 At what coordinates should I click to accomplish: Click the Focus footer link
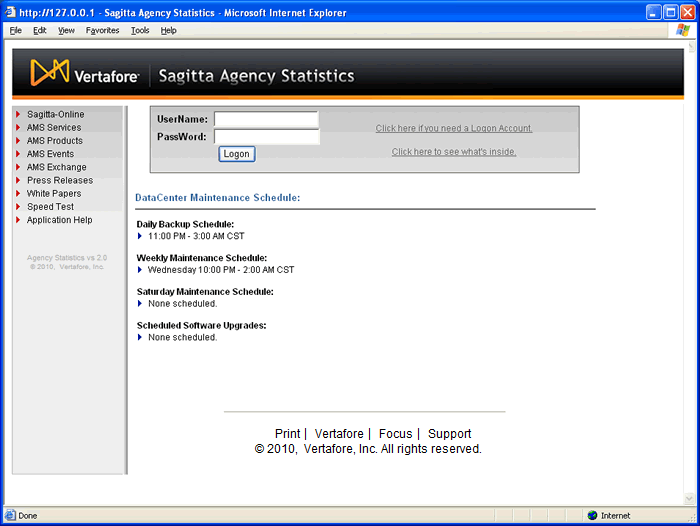[x=396, y=434]
